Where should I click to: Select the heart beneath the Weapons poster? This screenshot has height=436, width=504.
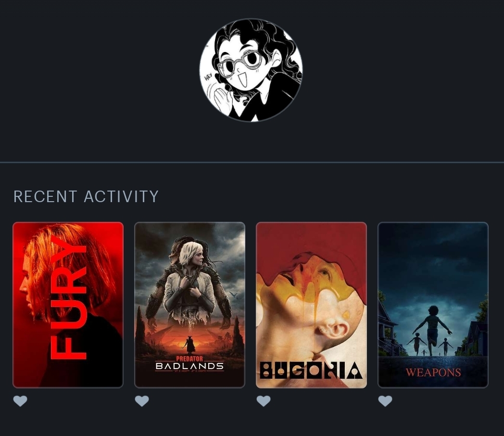click(x=385, y=401)
